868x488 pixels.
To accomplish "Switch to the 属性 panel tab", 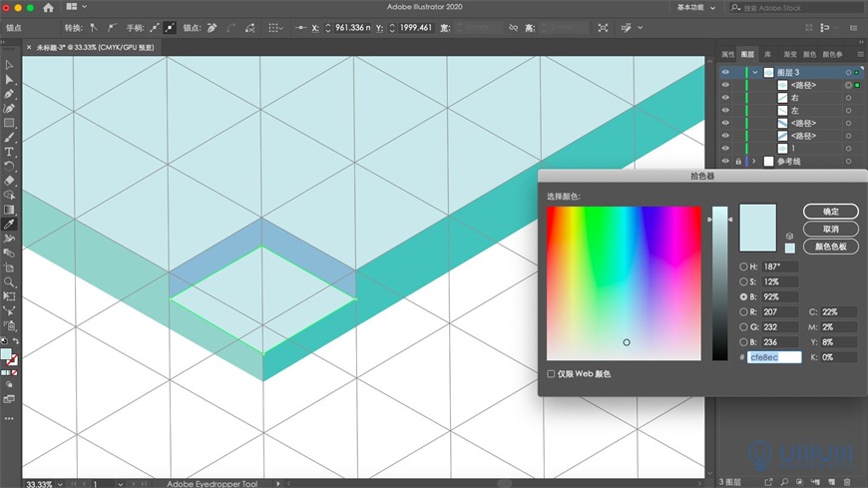I will click(x=728, y=54).
